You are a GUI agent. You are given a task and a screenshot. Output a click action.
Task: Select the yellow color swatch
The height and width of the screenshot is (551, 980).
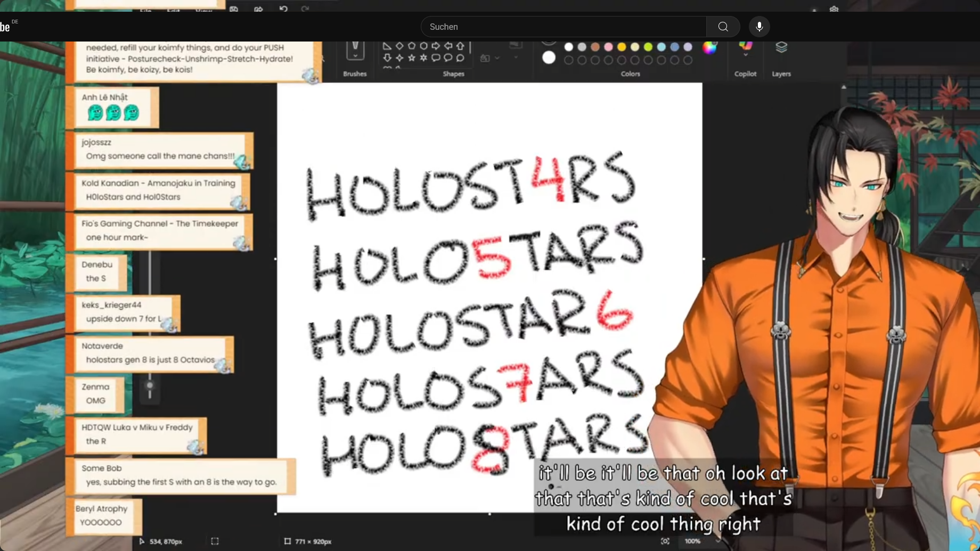(622, 47)
